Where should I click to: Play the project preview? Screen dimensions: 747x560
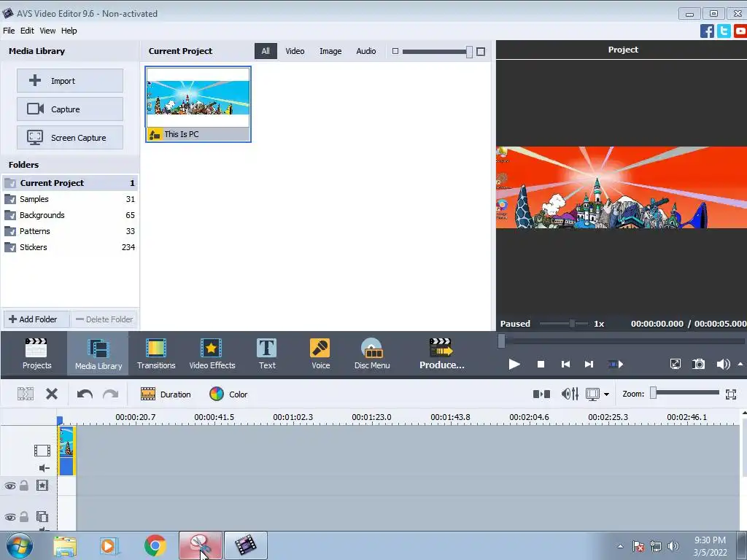(514, 365)
